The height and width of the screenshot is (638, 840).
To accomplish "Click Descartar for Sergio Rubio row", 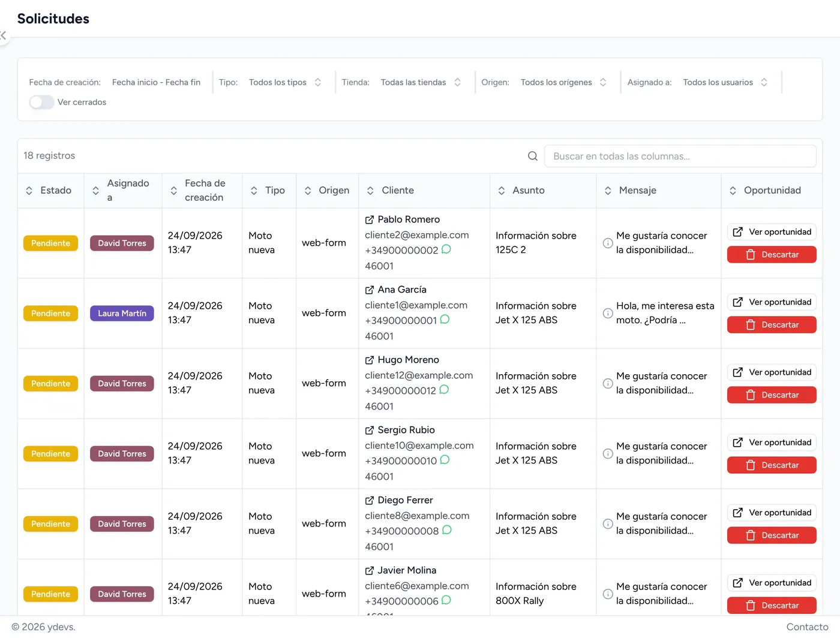I will pos(772,465).
